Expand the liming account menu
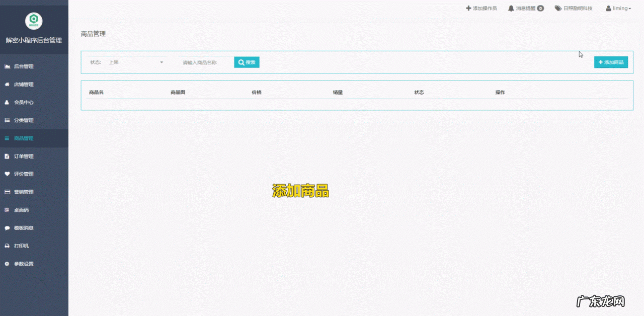 pos(619,8)
